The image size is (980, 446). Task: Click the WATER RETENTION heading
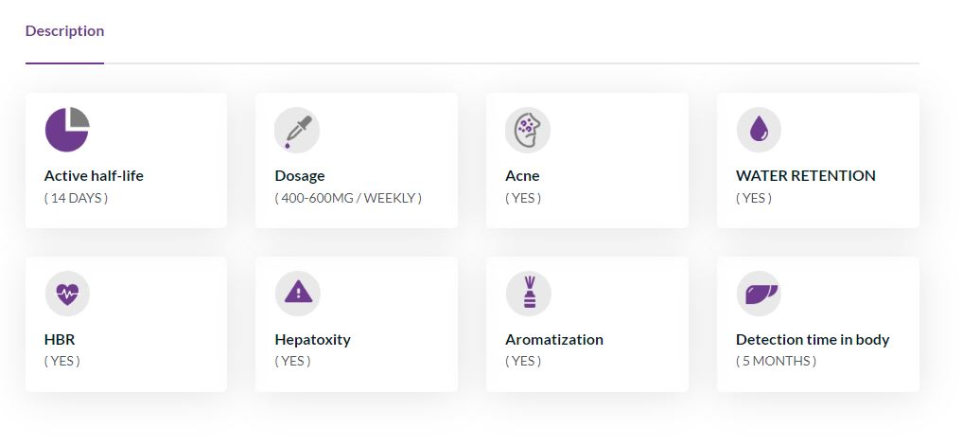tap(806, 176)
